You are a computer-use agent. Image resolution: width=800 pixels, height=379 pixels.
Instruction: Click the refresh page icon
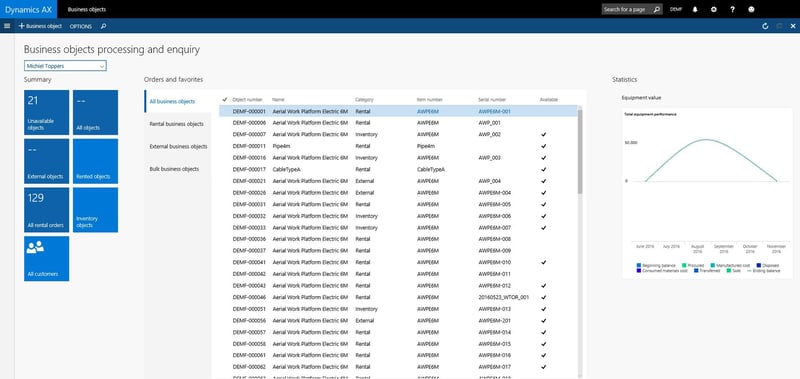click(765, 26)
